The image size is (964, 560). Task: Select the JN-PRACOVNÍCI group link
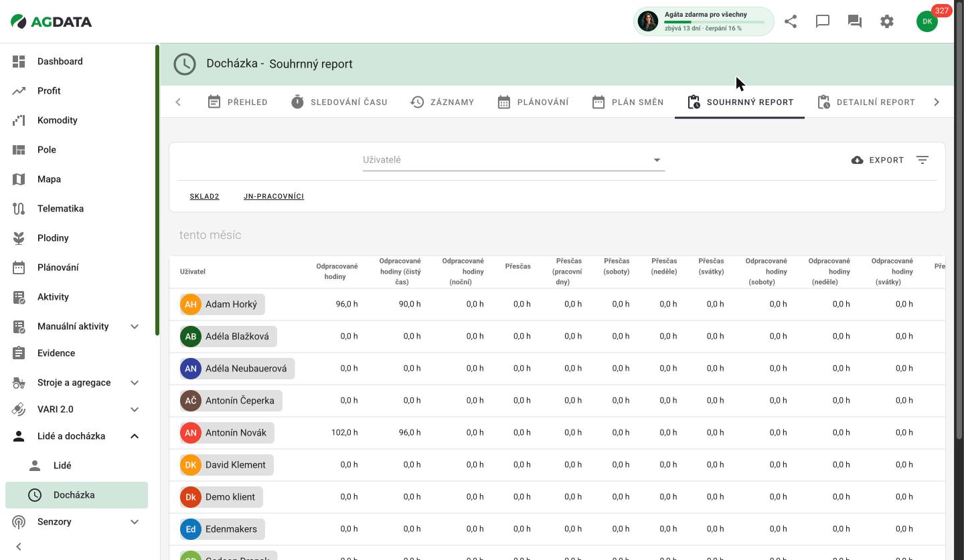pos(274,197)
